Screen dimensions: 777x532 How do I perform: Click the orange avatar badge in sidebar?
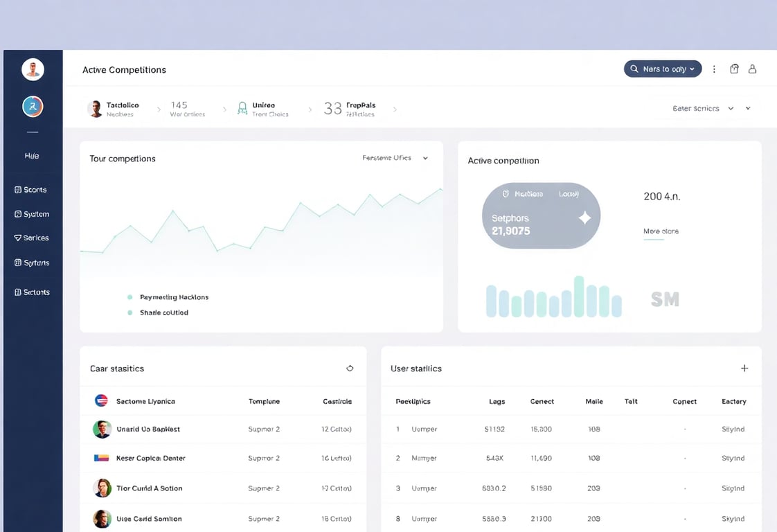pyautogui.click(x=33, y=107)
